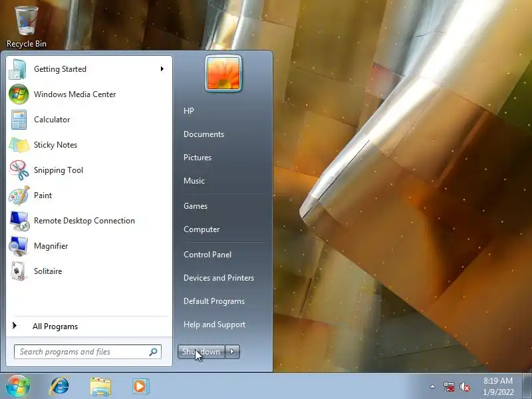Open Default Programs
This screenshot has height=399, width=532.
pos(213,301)
